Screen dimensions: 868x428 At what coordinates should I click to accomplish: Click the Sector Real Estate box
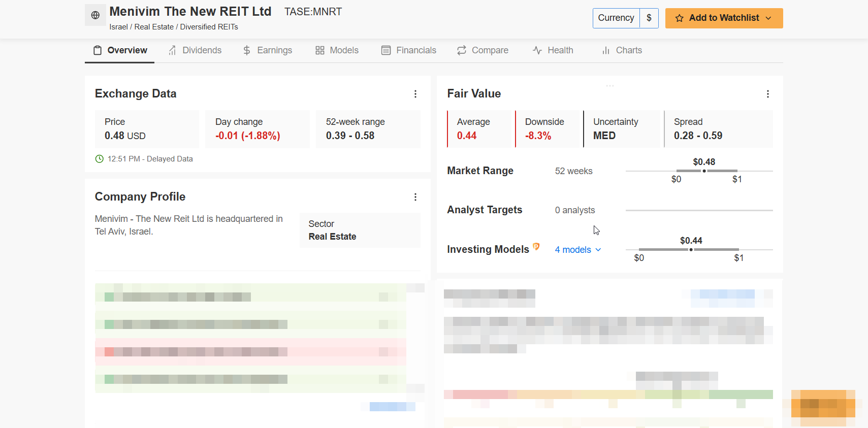pyautogui.click(x=360, y=230)
